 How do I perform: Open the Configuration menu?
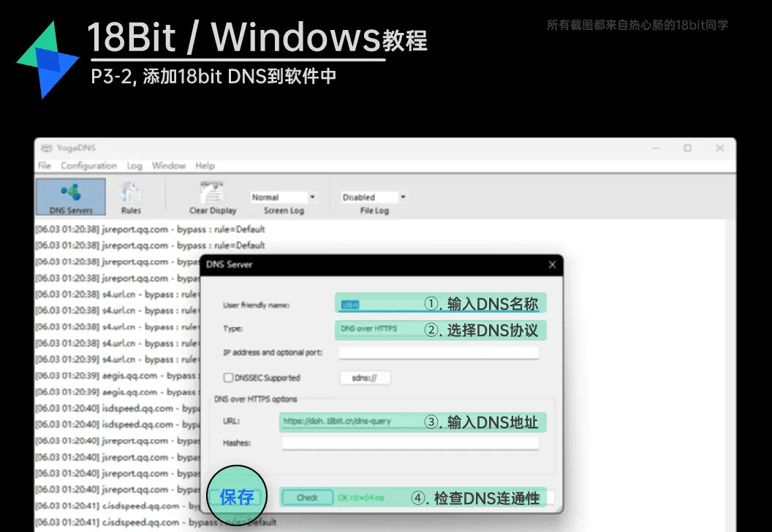pyautogui.click(x=88, y=165)
